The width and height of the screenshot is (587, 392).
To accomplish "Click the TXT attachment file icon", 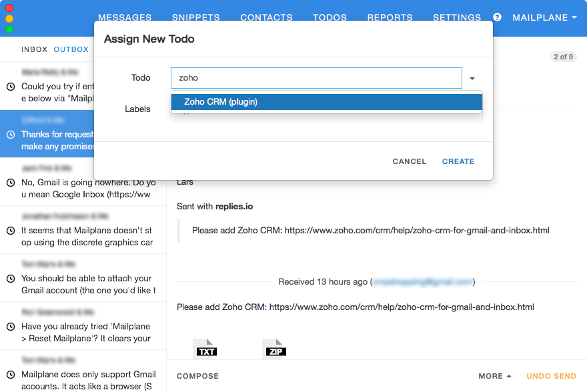I will (205, 348).
